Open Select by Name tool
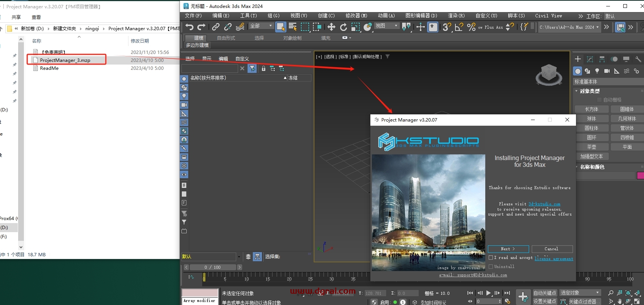This screenshot has width=644, height=305. [x=293, y=27]
